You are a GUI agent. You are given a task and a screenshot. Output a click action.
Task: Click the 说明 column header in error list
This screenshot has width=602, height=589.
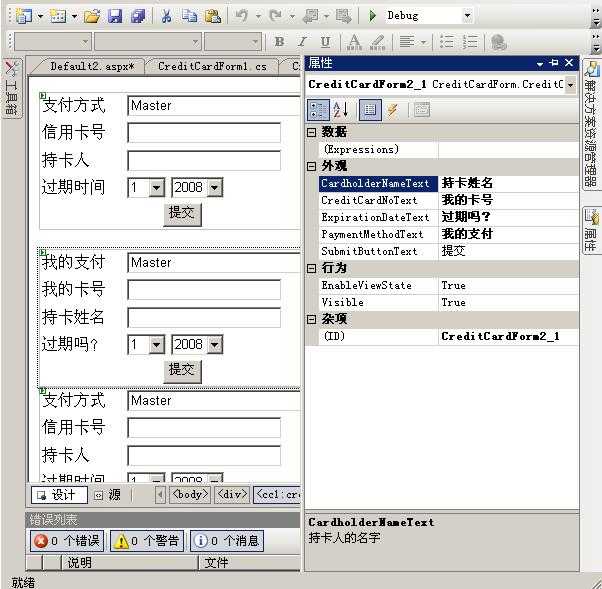pos(130,563)
